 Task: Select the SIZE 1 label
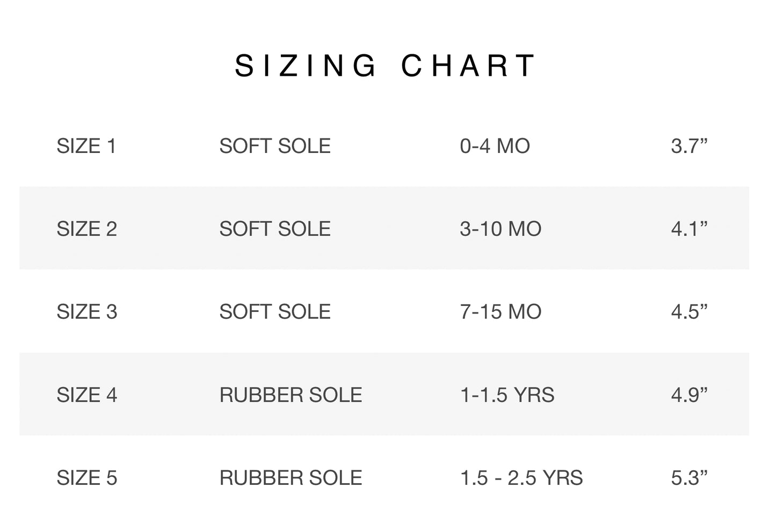[86, 146]
